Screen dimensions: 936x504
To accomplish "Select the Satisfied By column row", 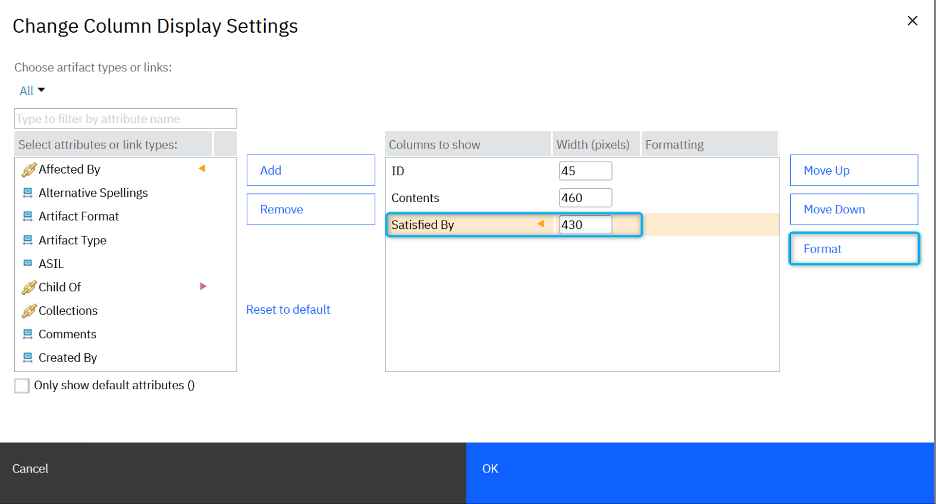I will 582,225.
